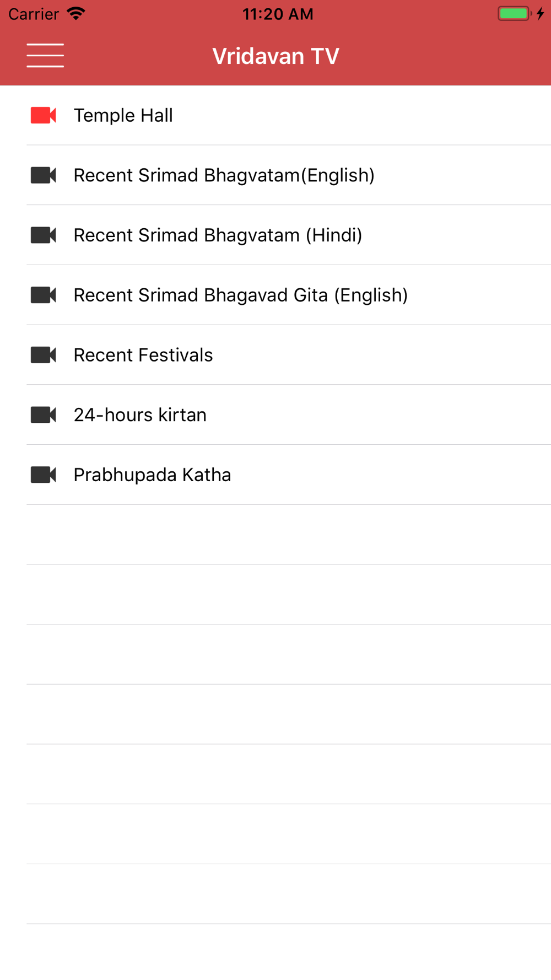Viewport: 551px width, 980px height.
Task: Tap camera icon beside Recent Srimad Bhagvatam(English)
Action: point(44,175)
